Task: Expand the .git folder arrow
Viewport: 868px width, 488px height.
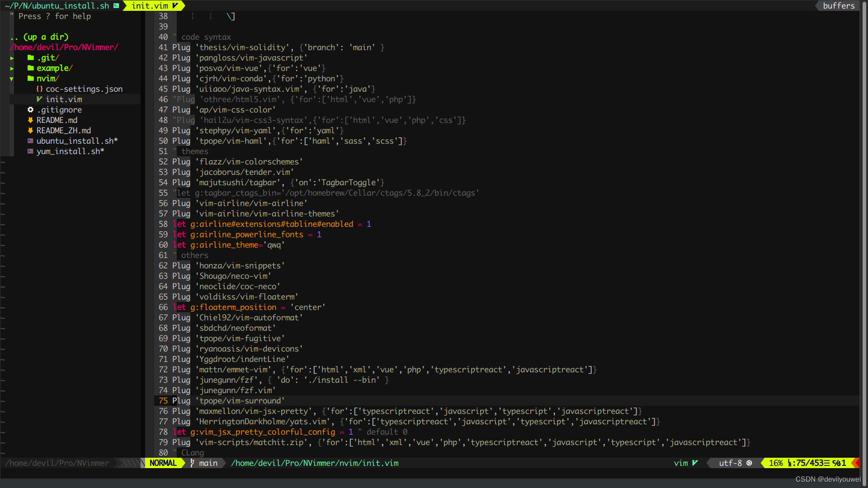Action: (12, 58)
